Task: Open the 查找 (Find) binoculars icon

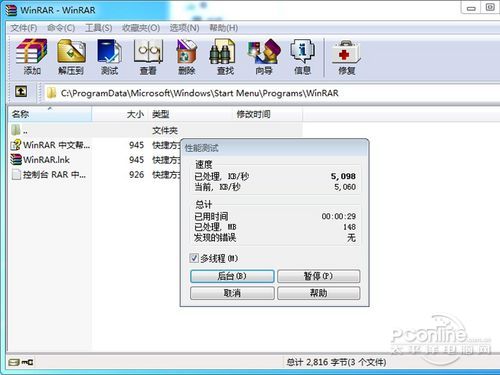Action: pos(225,56)
